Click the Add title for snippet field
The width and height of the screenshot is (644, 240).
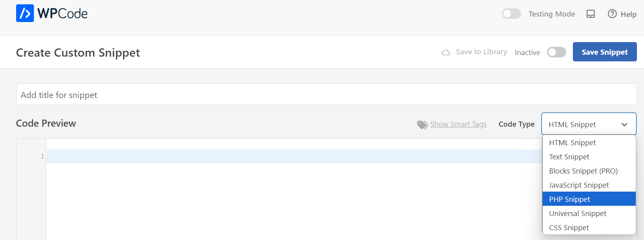326,94
